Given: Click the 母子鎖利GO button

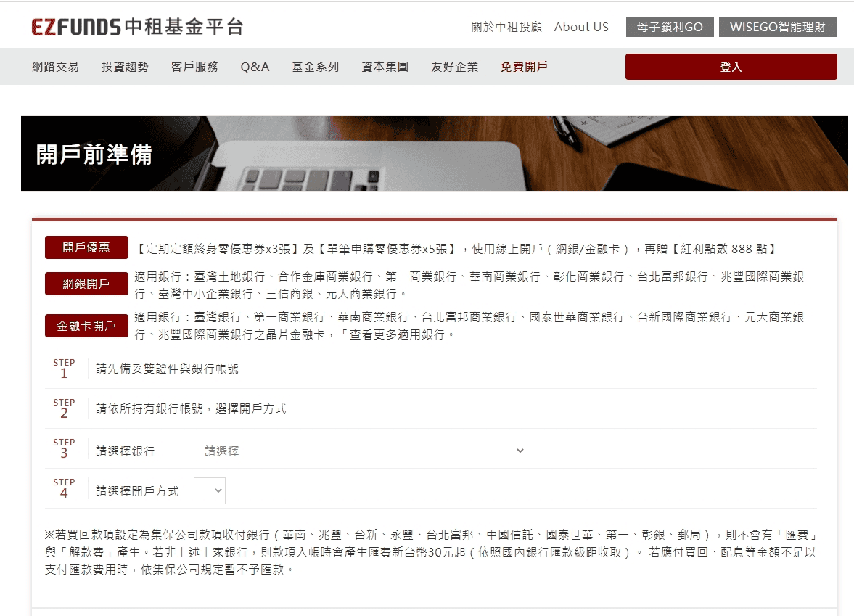Looking at the screenshot, I should (670, 27).
